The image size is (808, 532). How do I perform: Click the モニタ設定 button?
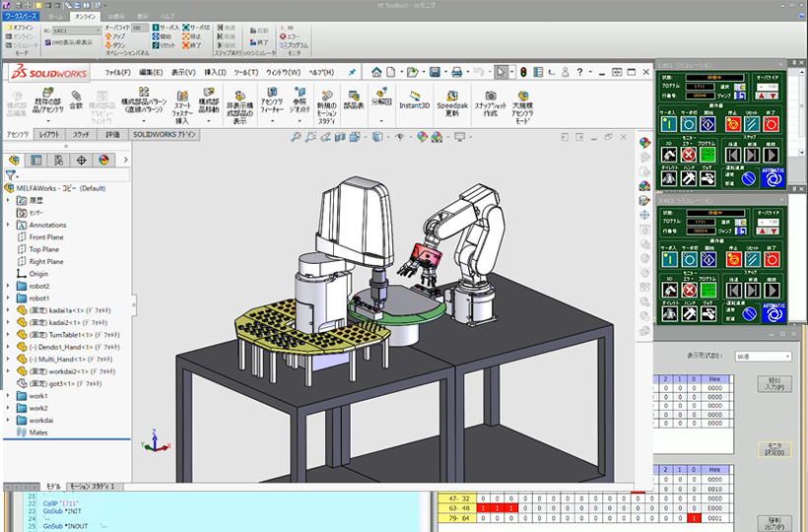[x=774, y=449]
